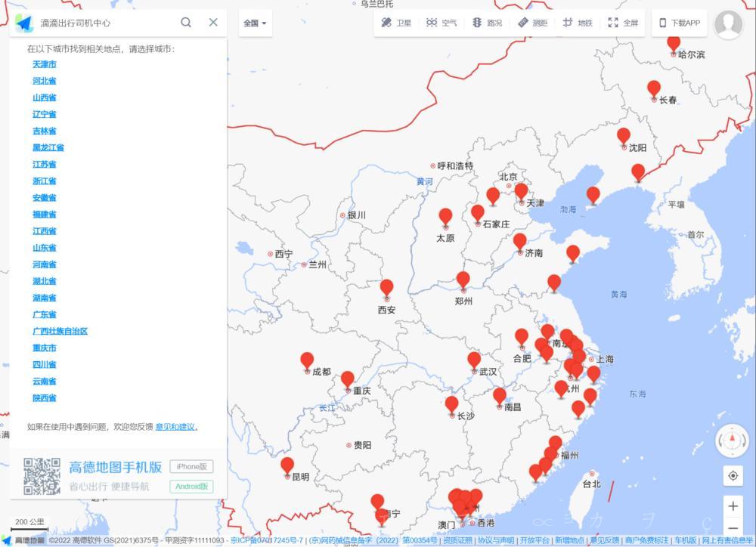Open the iPhone版 download button
This screenshot has width=756, height=547.
pos(191,466)
